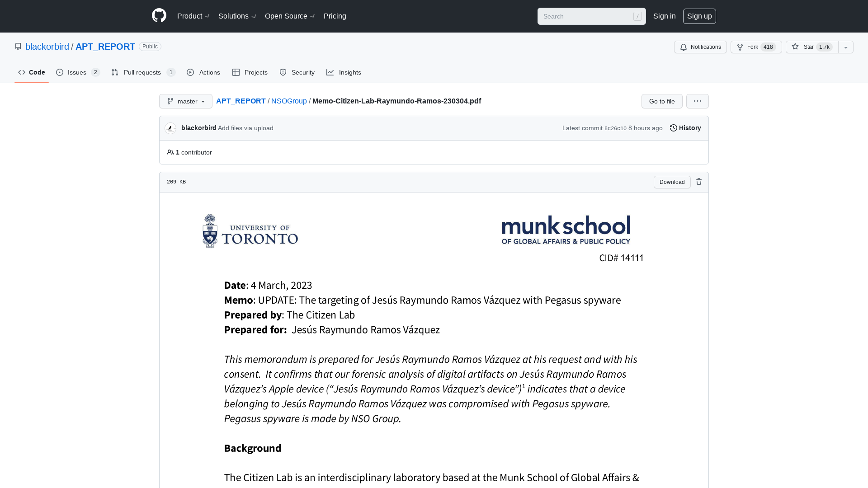Click the Sign up button

(x=699, y=16)
